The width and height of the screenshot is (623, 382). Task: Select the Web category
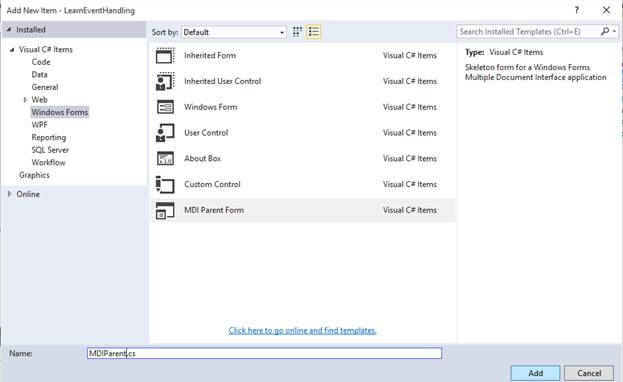coord(39,100)
